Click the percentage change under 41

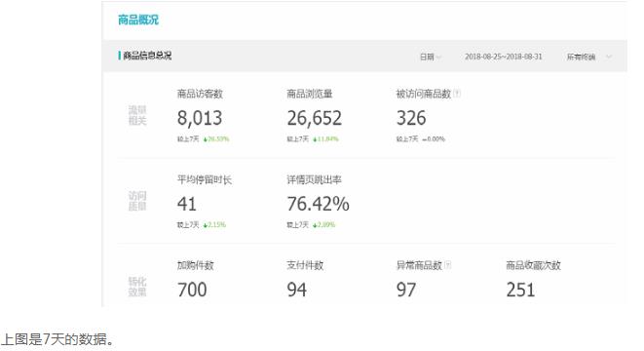tap(214, 225)
